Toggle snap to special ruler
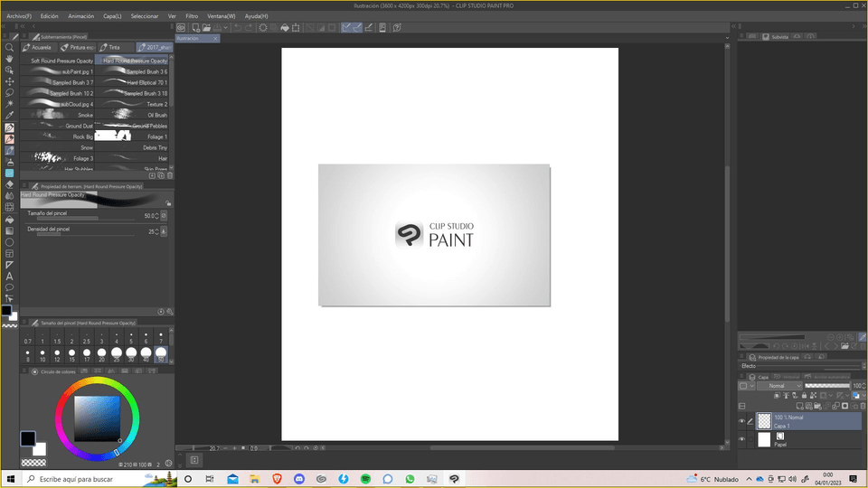The height and width of the screenshot is (488, 868). click(x=357, y=28)
